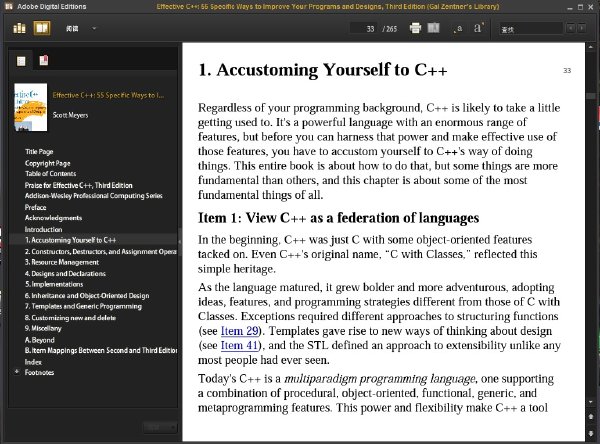The image size is (600, 444).
Task: Minimize the Adobe Digital Editions window
Action: (570, 7)
